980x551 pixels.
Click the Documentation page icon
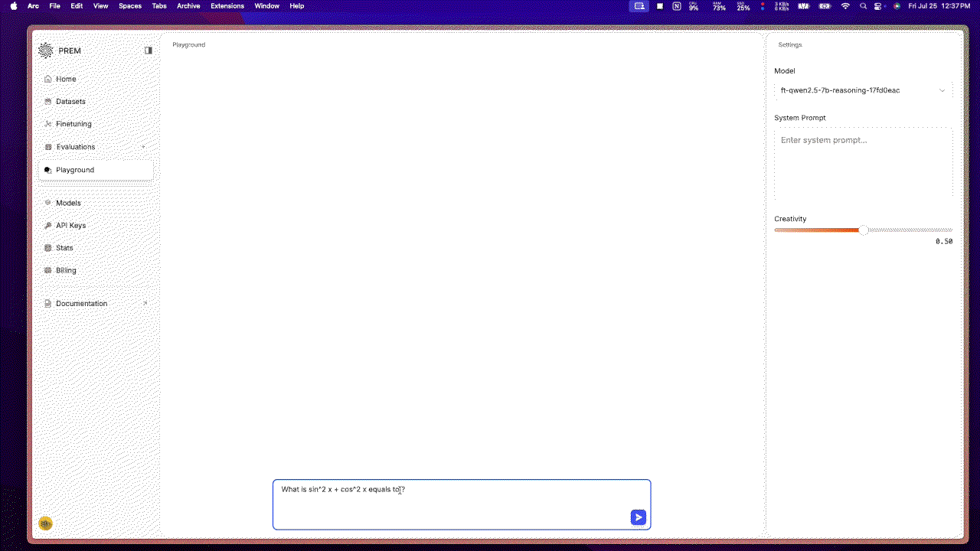[x=48, y=304]
